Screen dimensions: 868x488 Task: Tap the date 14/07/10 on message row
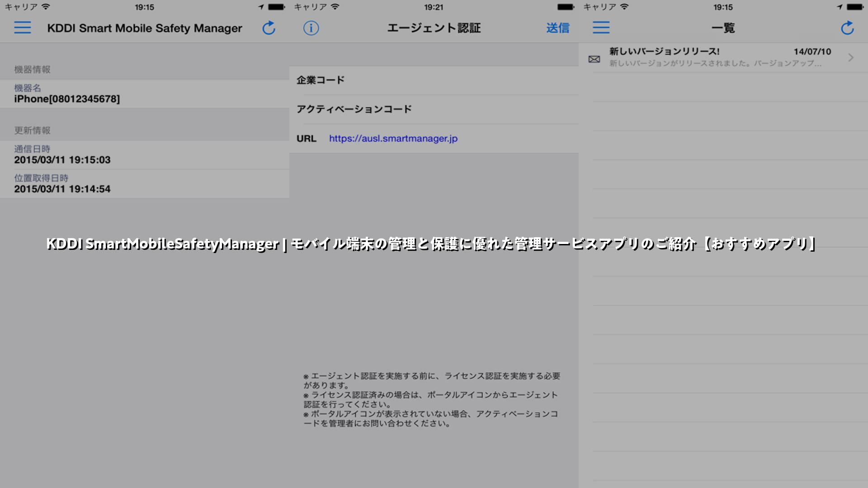click(x=812, y=52)
